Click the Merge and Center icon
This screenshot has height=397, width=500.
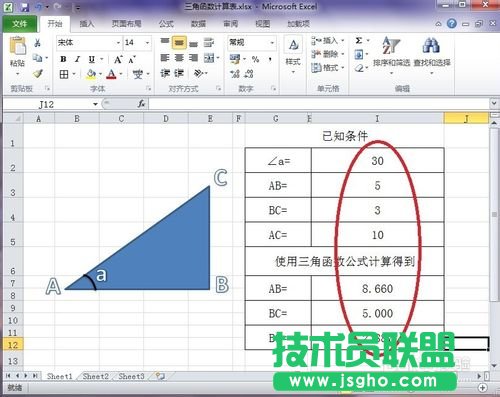(209, 58)
